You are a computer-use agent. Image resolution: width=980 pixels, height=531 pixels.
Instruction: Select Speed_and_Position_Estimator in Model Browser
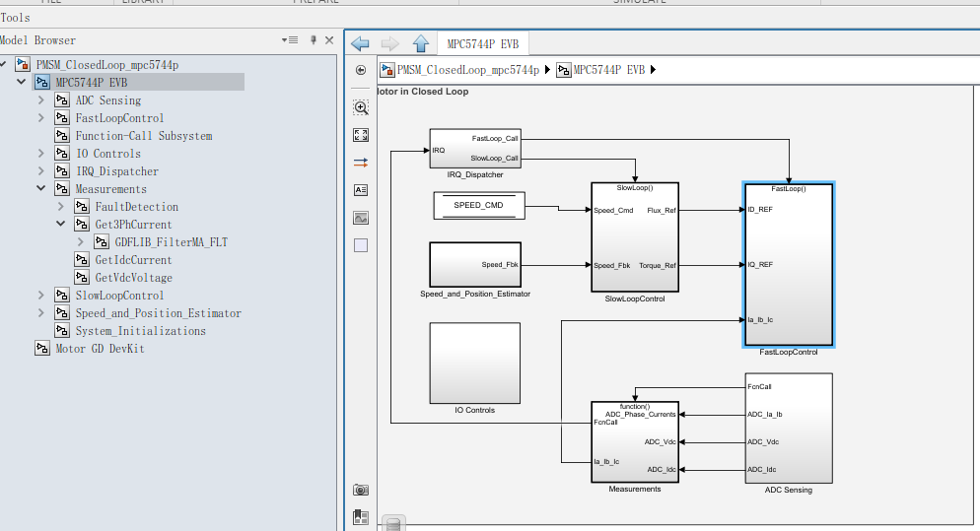pos(158,313)
